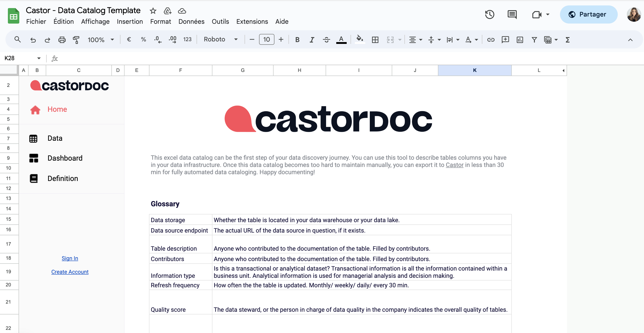Apply percent formatting
This screenshot has width=644, height=333.
[144, 39]
